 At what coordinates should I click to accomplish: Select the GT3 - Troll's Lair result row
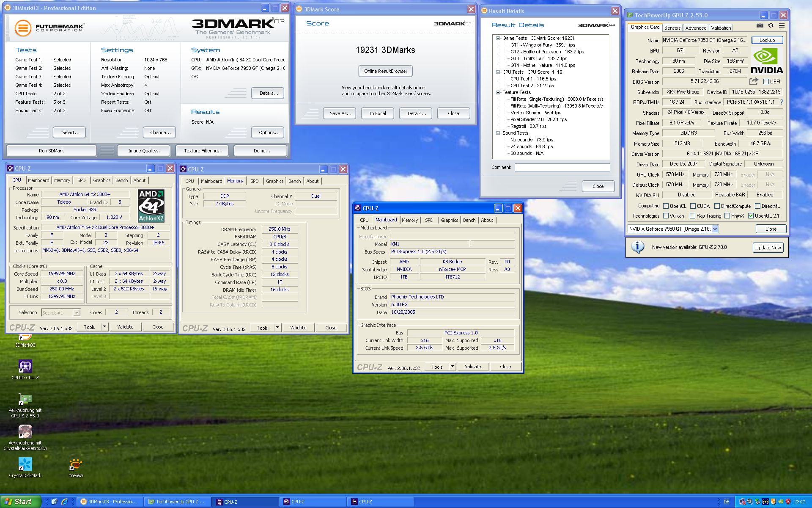(538, 58)
